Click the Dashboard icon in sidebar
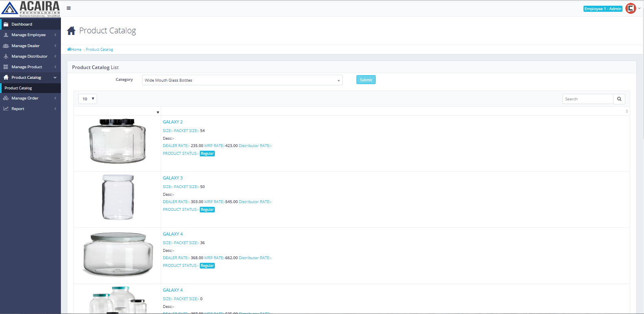 [6, 24]
